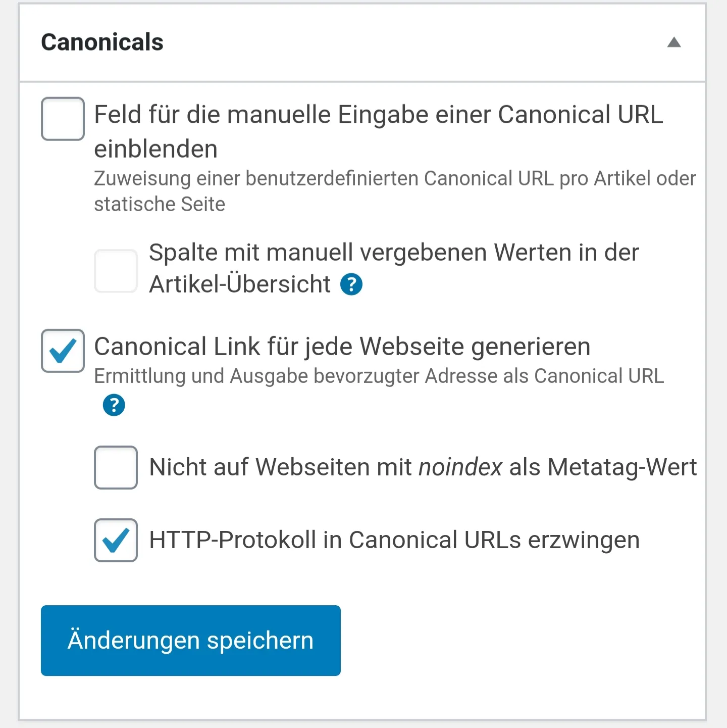
Task: Click the italic noindex word
Action: [x=460, y=467]
